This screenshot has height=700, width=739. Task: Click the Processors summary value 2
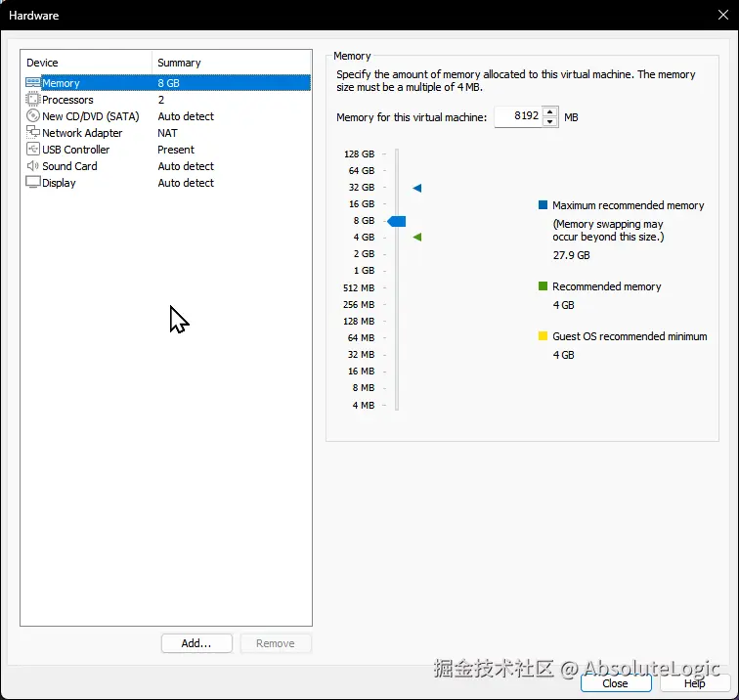coord(161,100)
